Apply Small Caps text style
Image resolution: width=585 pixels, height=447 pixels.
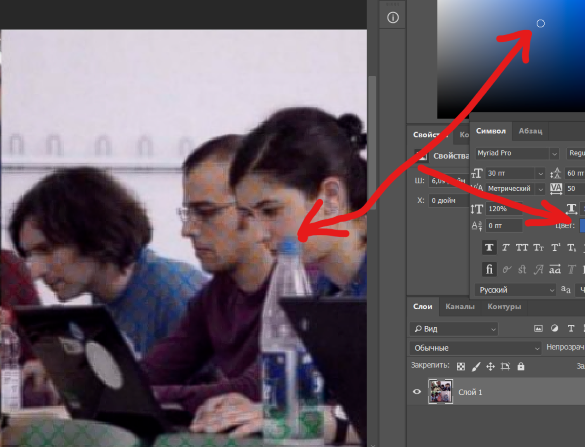tap(538, 248)
